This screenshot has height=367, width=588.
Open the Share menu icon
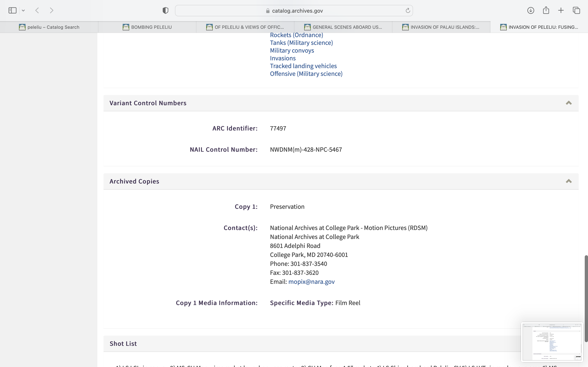click(x=546, y=10)
